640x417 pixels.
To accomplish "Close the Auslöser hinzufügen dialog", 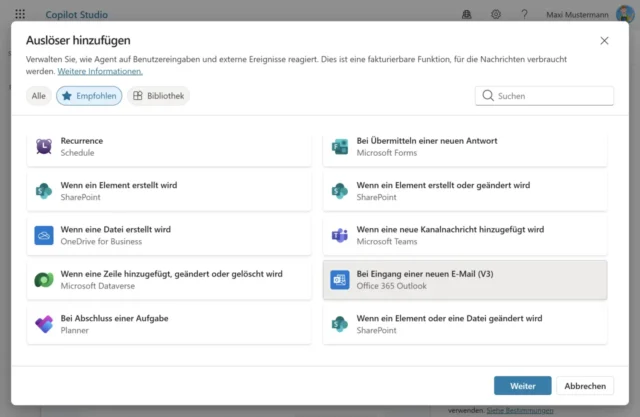I will [604, 41].
